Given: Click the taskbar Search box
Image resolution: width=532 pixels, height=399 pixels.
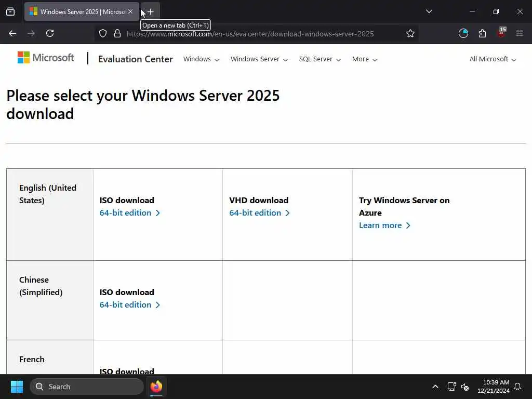Looking at the screenshot, I should point(87,387).
